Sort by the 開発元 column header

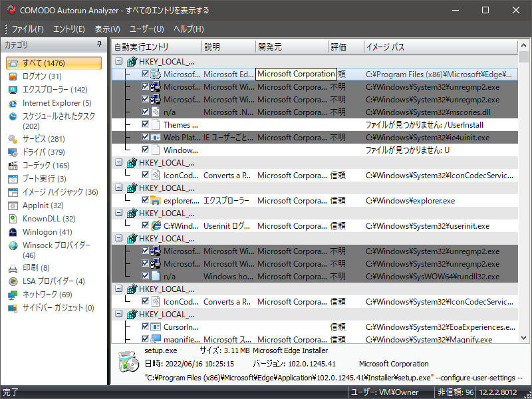(270, 47)
